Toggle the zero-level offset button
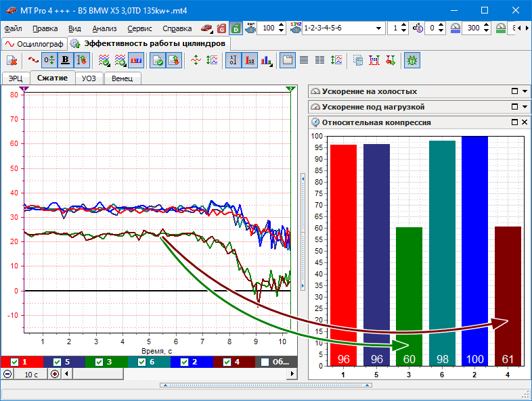This screenshot has width=532, height=401. 49,60
